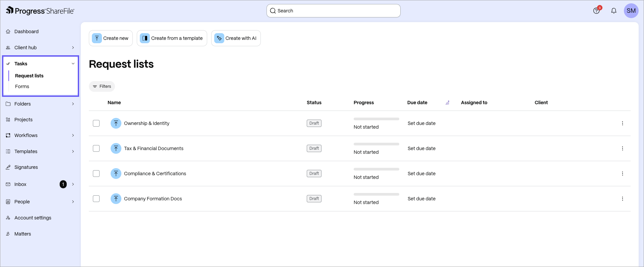
Task: Collapse the Tasks section chevron
Action: click(x=73, y=64)
